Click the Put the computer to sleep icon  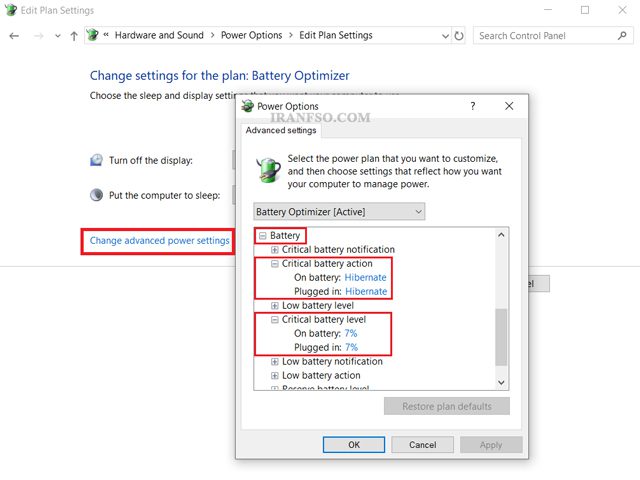(96, 195)
